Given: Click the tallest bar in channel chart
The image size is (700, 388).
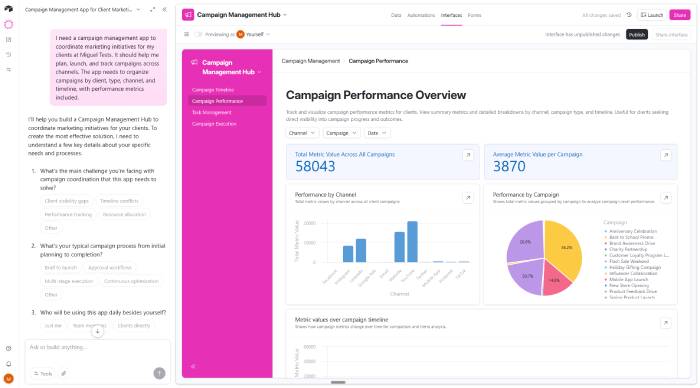Looking at the screenshot, I should click(412, 242).
